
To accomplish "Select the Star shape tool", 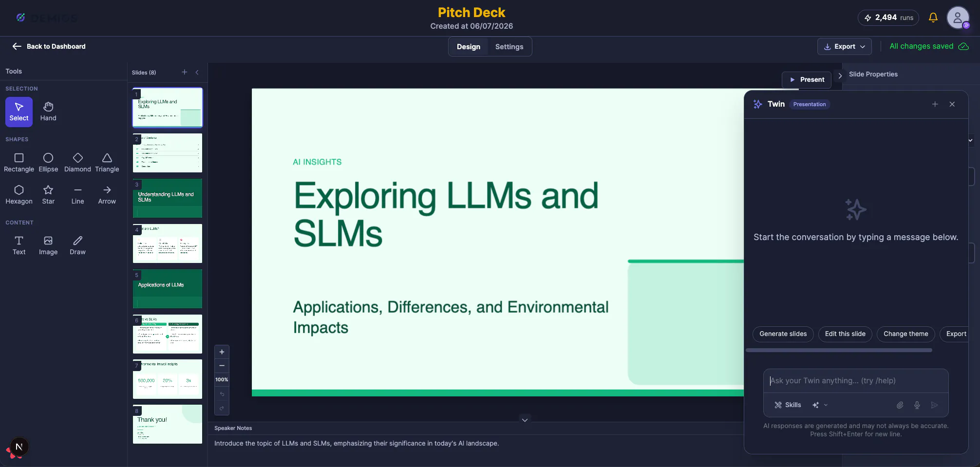I will pyautogui.click(x=48, y=195).
